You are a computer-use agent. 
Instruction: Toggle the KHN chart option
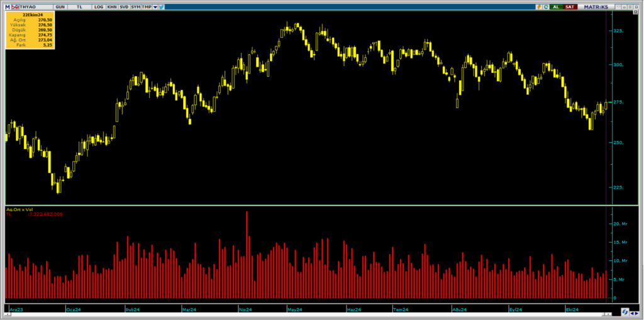[x=112, y=7]
